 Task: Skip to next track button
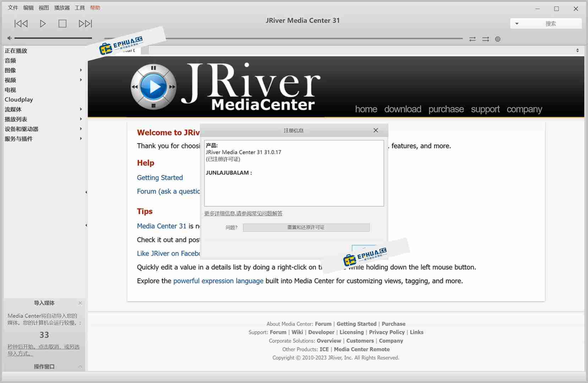click(x=85, y=23)
